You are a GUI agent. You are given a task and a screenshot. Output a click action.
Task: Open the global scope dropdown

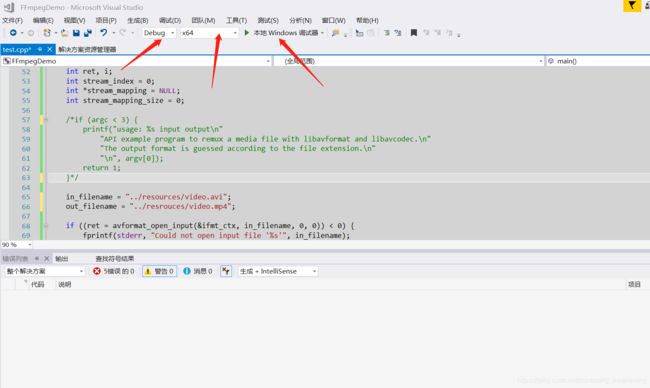[409, 61]
